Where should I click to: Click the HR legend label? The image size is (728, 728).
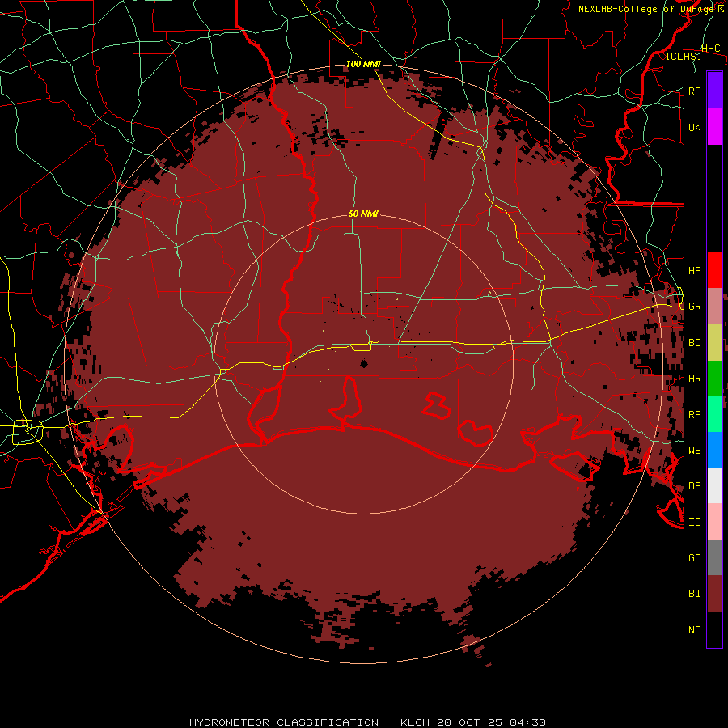click(x=694, y=379)
